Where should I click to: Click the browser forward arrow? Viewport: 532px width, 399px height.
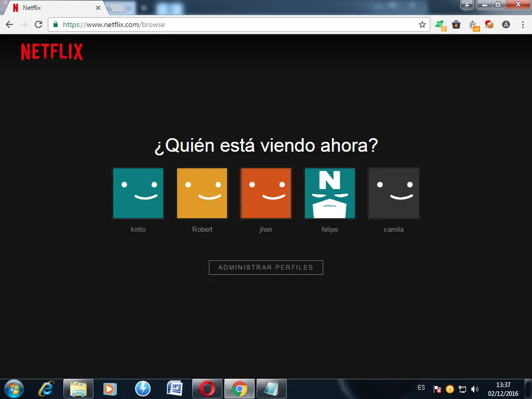[x=24, y=24]
